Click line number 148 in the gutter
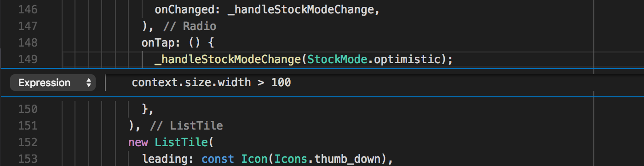This screenshot has width=644, height=166. pos(28,43)
